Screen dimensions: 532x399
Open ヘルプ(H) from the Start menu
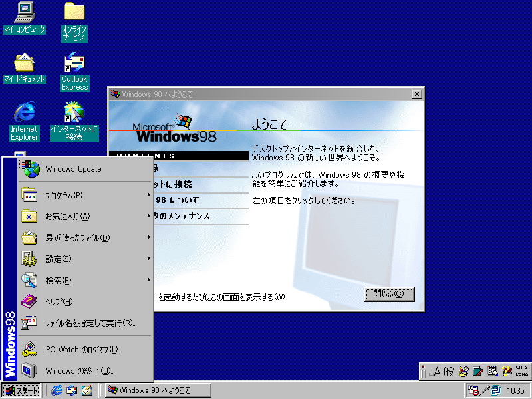coord(84,302)
